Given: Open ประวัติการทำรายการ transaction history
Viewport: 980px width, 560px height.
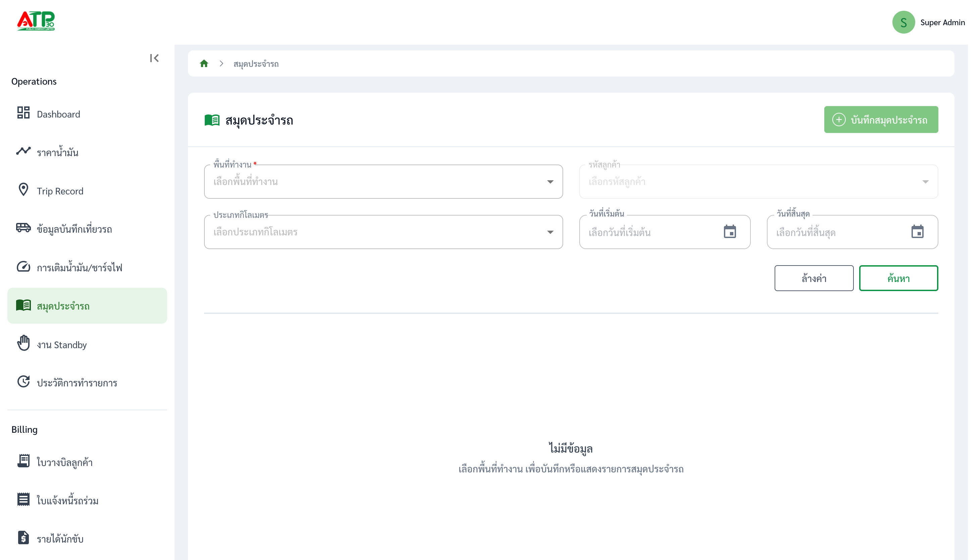Looking at the screenshot, I should pos(87,383).
